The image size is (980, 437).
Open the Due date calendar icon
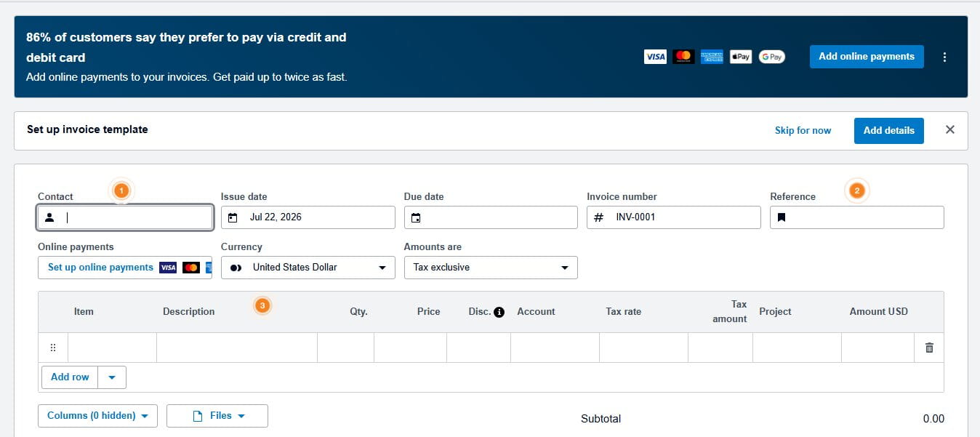click(416, 217)
